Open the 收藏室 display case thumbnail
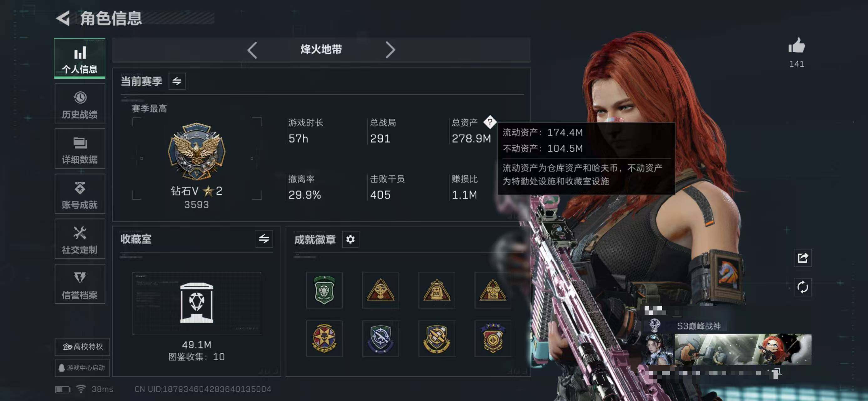The width and height of the screenshot is (868, 401). pyautogui.click(x=197, y=303)
